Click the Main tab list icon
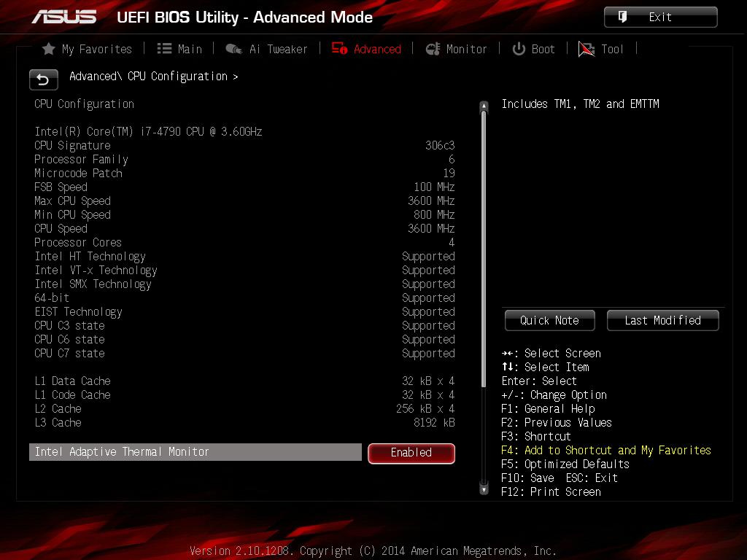 pyautogui.click(x=164, y=49)
